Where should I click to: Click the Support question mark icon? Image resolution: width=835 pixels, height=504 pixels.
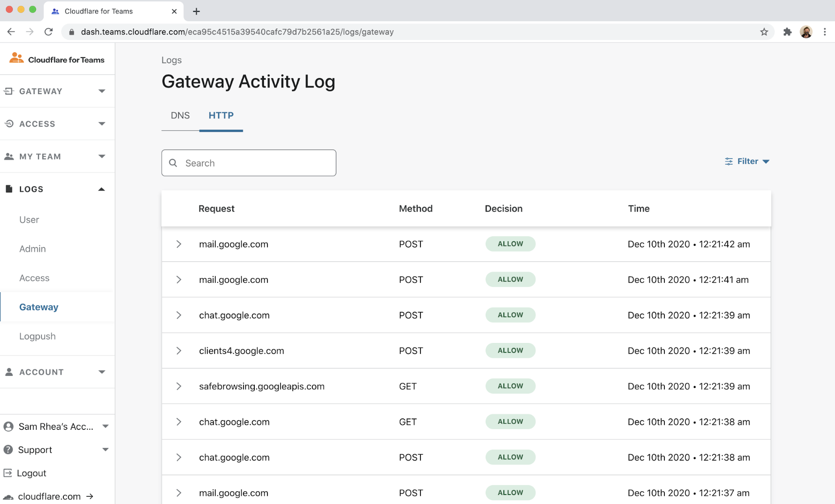[8, 450]
